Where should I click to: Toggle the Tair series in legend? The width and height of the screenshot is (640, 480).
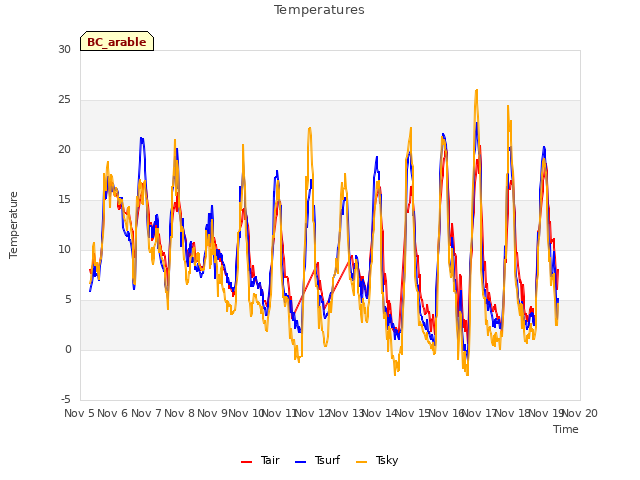coord(260,460)
